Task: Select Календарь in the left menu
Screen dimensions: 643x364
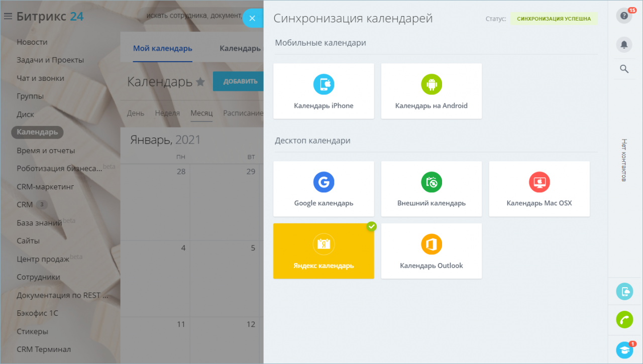Action: (x=37, y=133)
